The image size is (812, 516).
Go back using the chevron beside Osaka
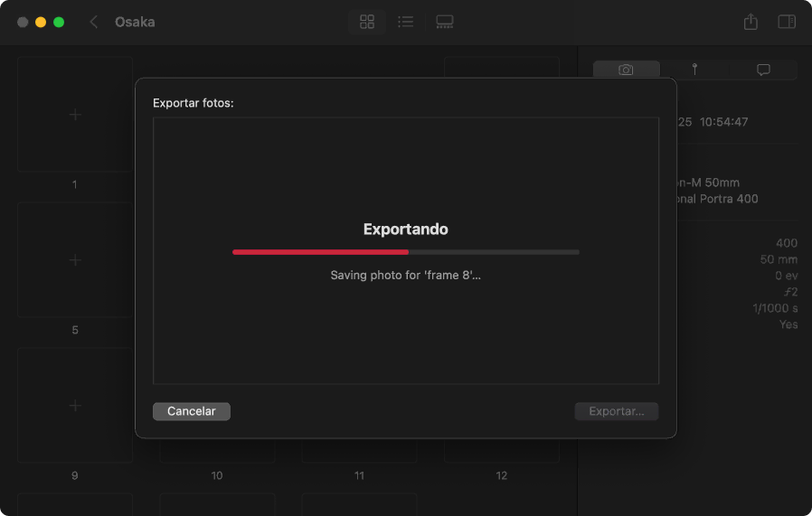coord(94,22)
